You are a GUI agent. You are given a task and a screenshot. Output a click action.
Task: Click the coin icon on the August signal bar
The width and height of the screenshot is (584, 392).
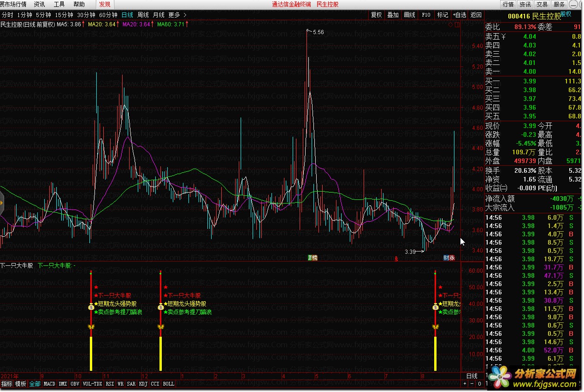click(x=435, y=307)
